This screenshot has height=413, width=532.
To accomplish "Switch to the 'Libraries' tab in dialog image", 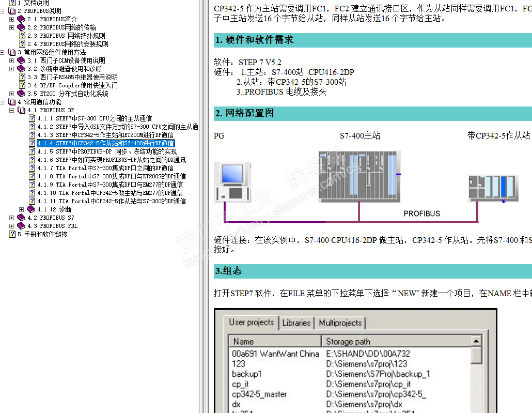I will [296, 323].
